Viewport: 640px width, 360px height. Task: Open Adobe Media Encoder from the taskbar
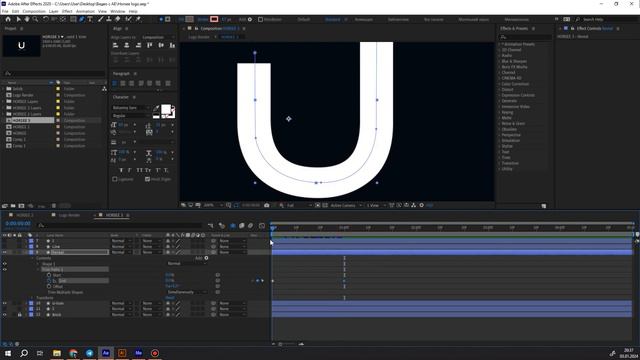click(x=138, y=353)
